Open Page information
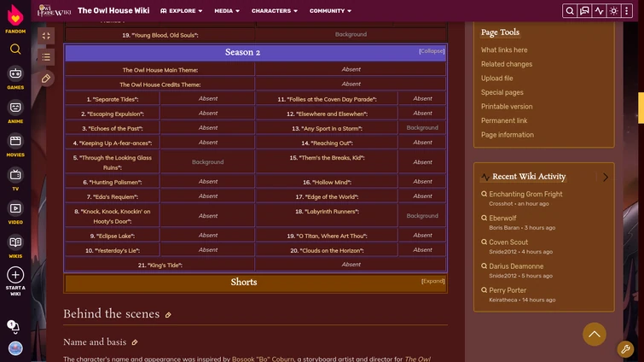644x362 pixels. click(x=508, y=135)
